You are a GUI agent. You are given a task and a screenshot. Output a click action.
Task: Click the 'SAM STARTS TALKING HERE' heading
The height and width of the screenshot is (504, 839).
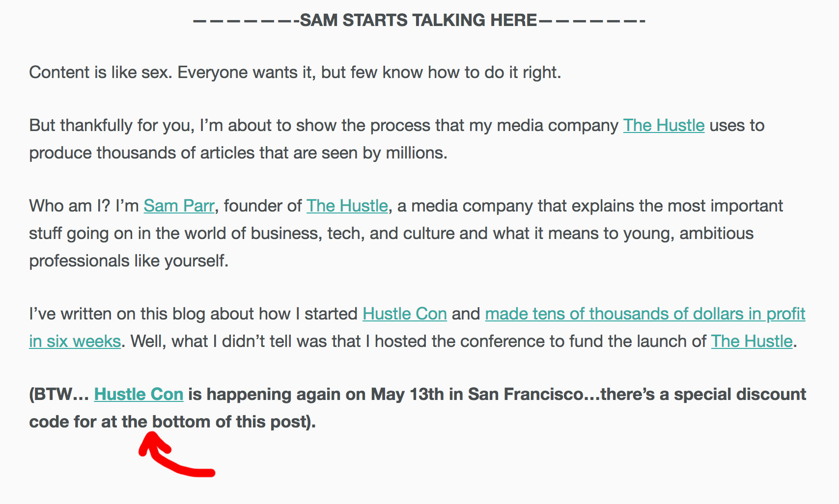[419, 21]
